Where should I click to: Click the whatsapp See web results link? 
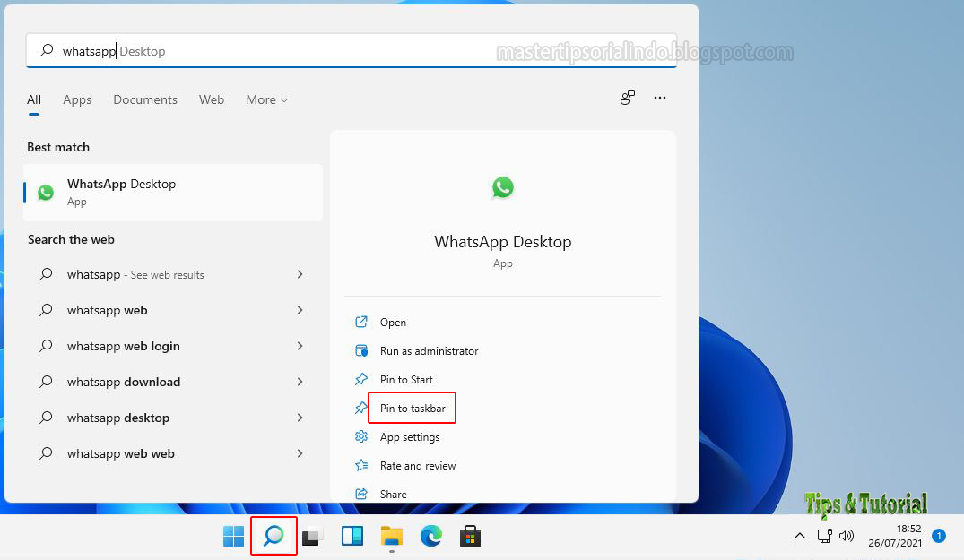[x=135, y=274]
